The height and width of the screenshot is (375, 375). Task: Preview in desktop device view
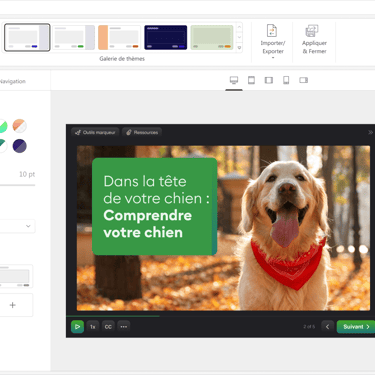[x=234, y=80]
